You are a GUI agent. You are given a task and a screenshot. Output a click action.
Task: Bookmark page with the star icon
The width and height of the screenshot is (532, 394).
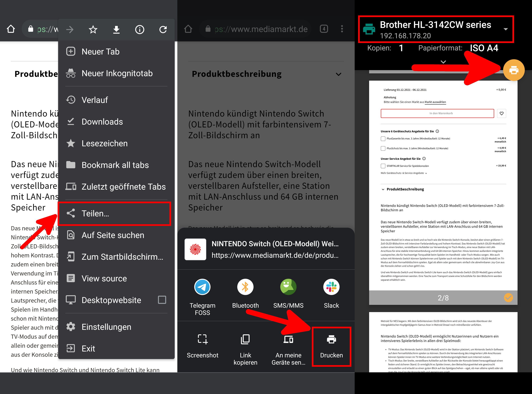(x=93, y=30)
